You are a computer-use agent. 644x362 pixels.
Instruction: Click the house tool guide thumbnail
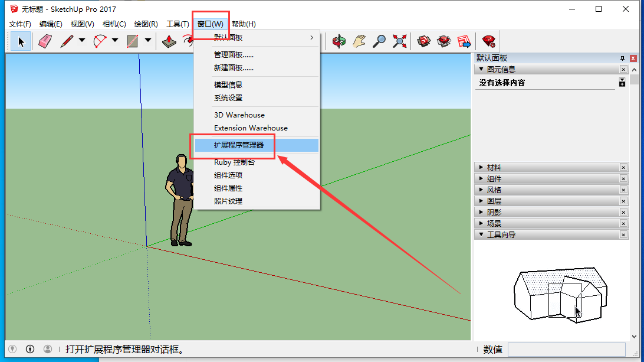click(x=561, y=295)
